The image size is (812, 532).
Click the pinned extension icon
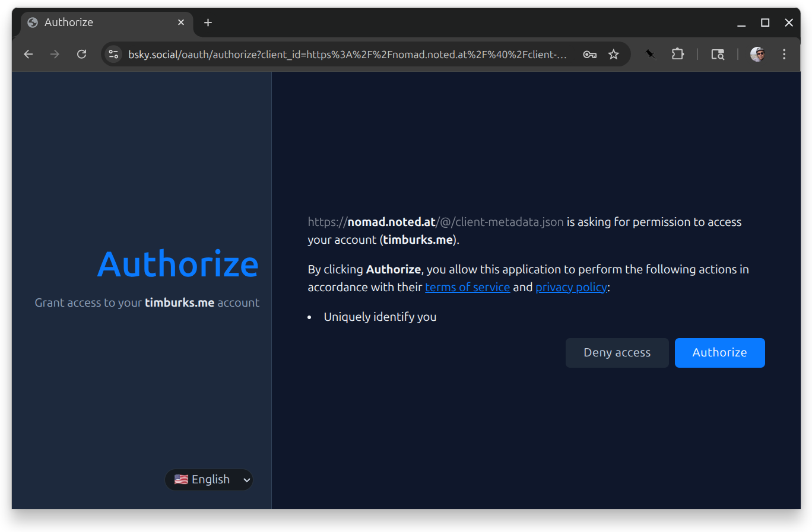click(x=651, y=55)
